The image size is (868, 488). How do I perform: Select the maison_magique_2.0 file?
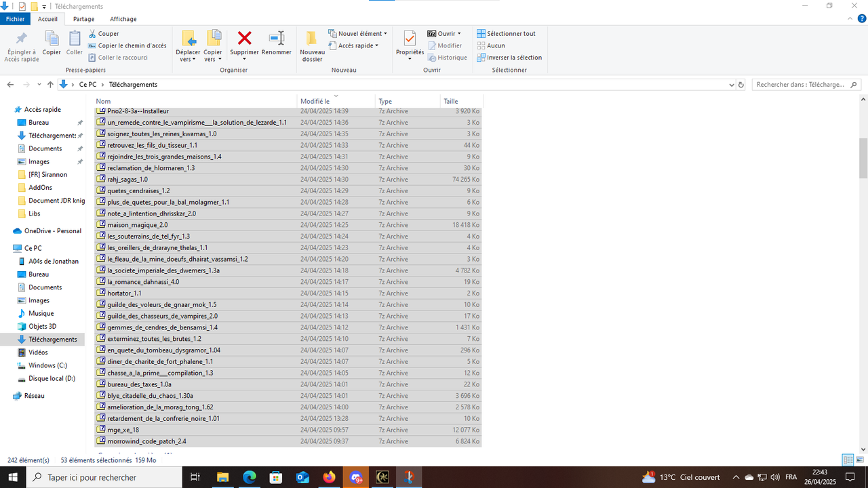288,225
